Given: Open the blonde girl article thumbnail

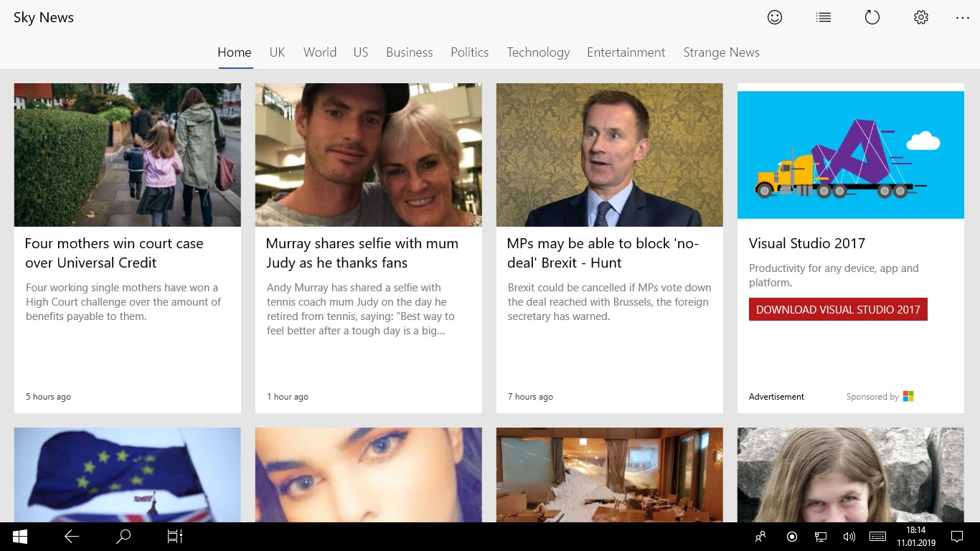Looking at the screenshot, I should tap(851, 475).
